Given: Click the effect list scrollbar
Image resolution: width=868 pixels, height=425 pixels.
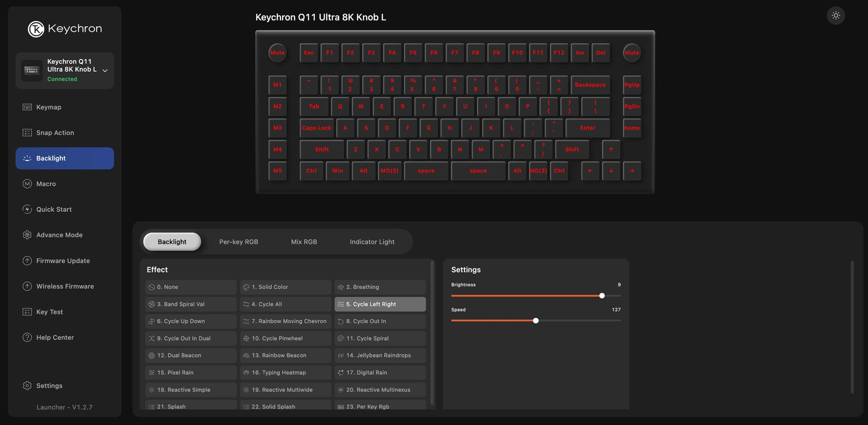Looking at the screenshot, I should (432, 333).
